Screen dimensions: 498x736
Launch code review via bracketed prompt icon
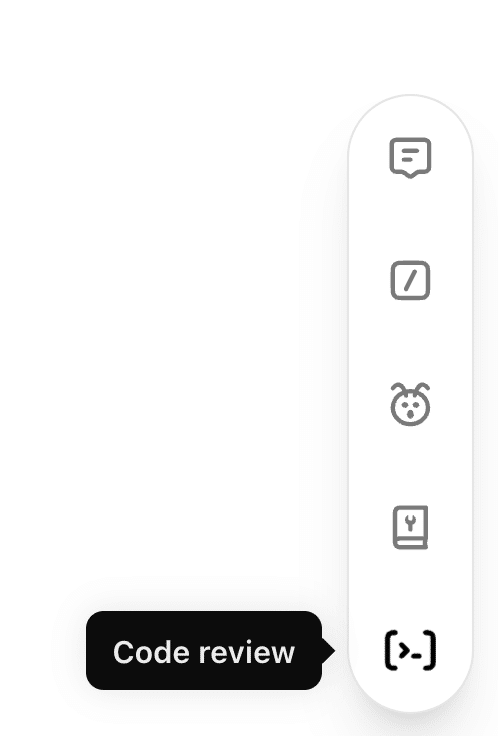pos(410,650)
